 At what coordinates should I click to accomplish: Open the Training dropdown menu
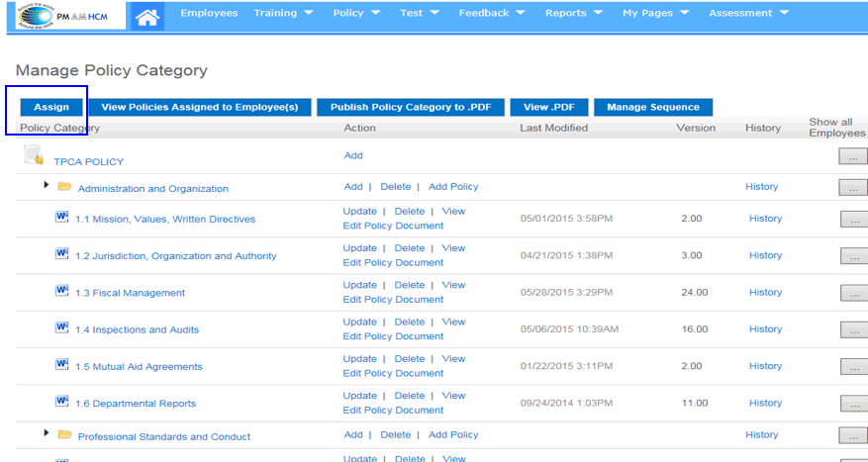pyautogui.click(x=283, y=13)
